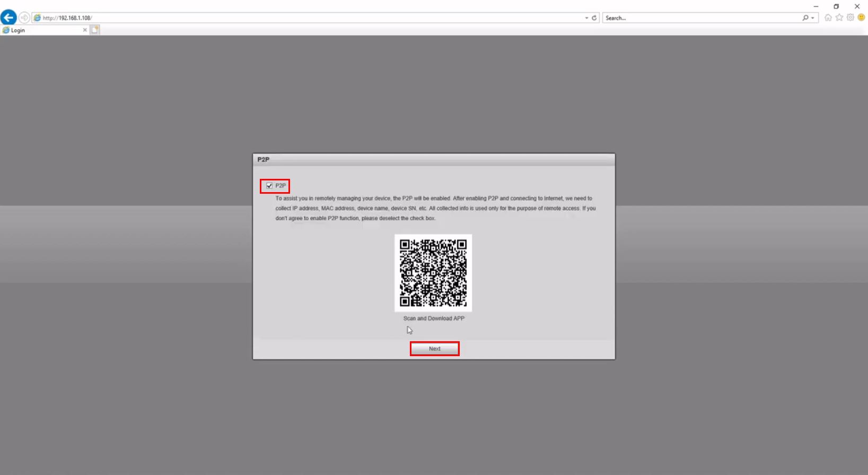Click the P2P dialog title text
This screenshot has width=868, height=475.
click(264, 159)
